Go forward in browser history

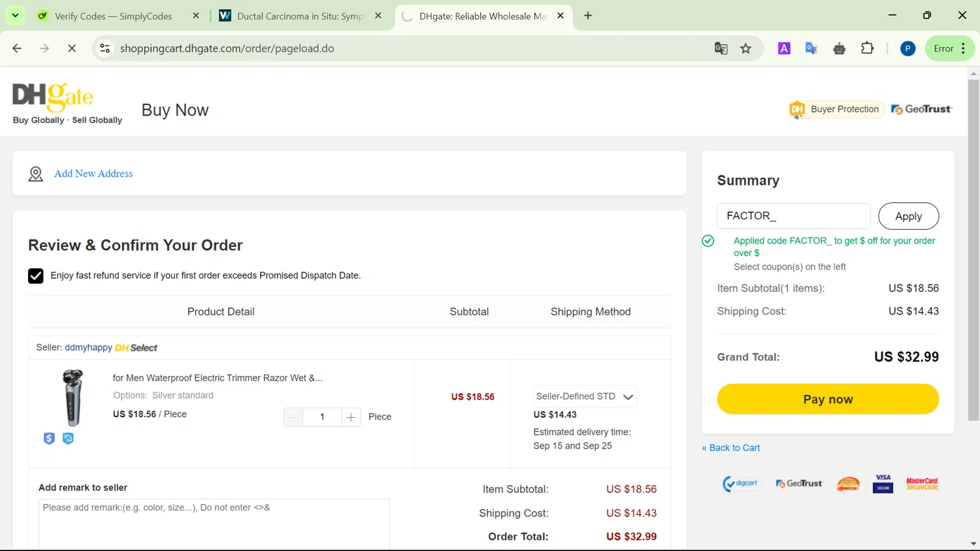(x=44, y=48)
